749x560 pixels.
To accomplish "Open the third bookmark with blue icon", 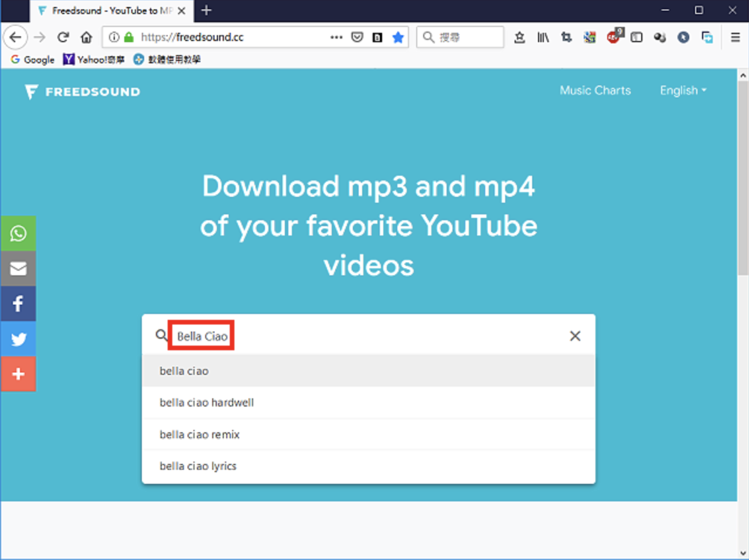I will point(167,59).
